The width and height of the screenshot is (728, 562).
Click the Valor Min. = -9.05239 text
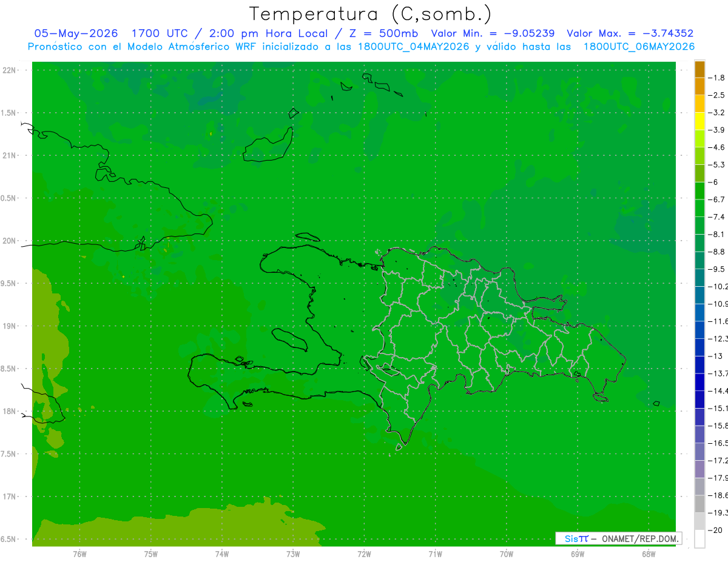pos(493,33)
